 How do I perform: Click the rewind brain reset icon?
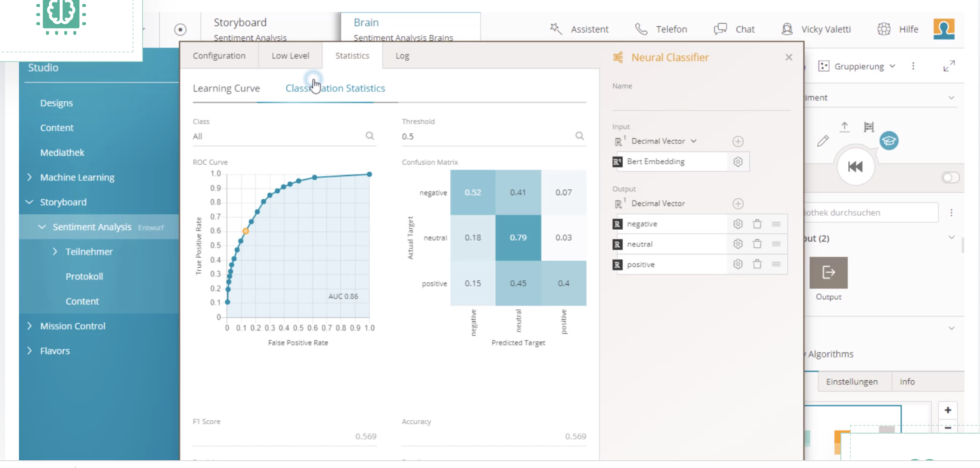tap(855, 166)
